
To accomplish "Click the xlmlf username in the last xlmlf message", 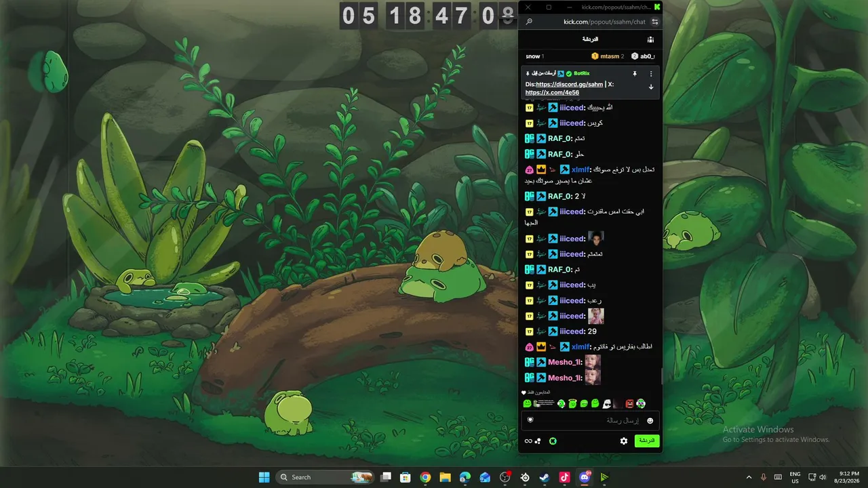I will pos(580,347).
